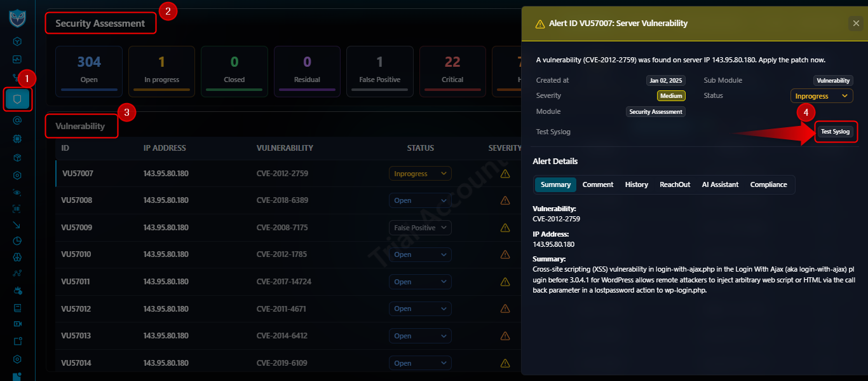Select the 304 Open stat card
Image resolution: width=868 pixels, height=381 pixels.
click(89, 71)
